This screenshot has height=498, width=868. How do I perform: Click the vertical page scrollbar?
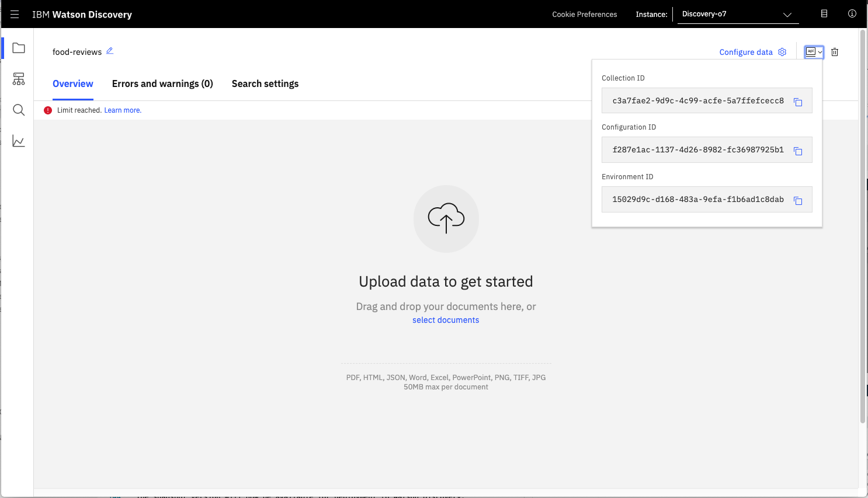(863, 228)
